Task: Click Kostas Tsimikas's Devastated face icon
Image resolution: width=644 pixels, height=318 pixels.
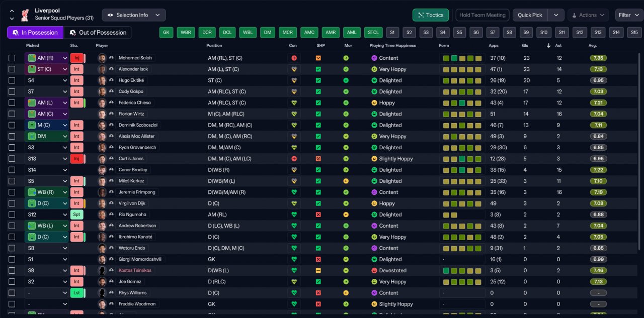Action: pyautogui.click(x=374, y=270)
